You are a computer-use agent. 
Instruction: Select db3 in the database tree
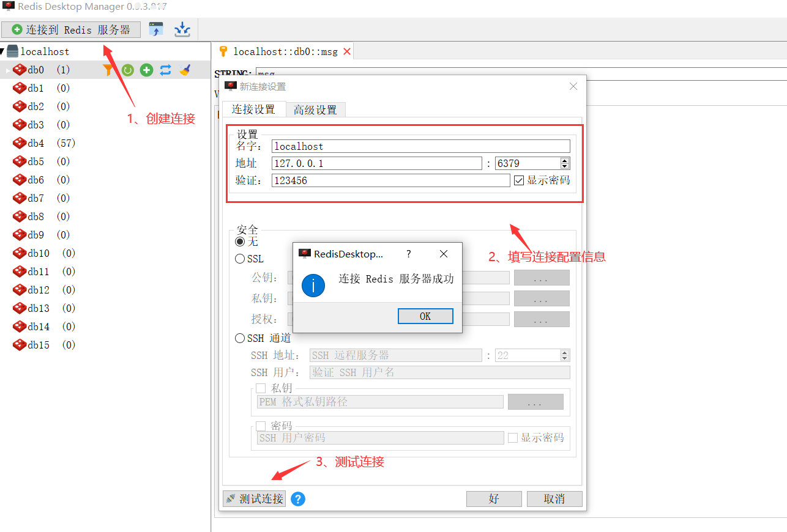tap(41, 125)
